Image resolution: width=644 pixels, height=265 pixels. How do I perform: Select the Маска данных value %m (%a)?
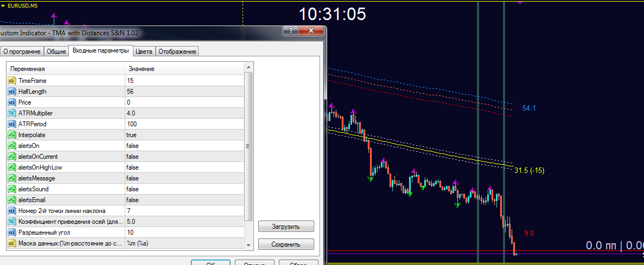184,243
